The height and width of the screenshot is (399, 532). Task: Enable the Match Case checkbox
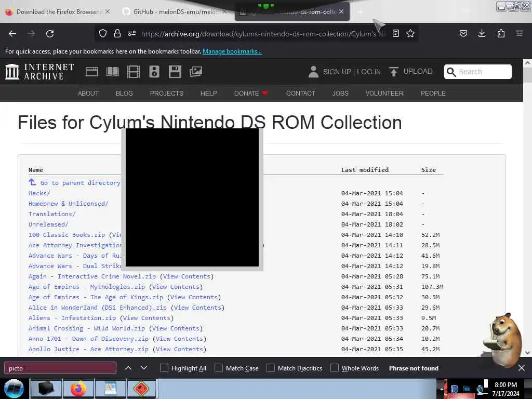click(x=219, y=368)
